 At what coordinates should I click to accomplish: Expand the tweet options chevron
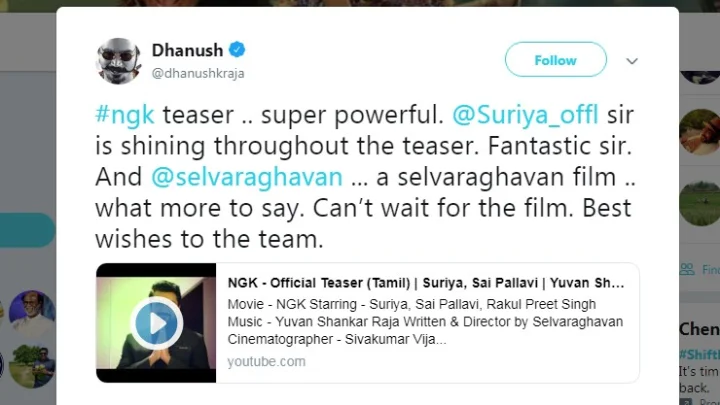pos(632,61)
